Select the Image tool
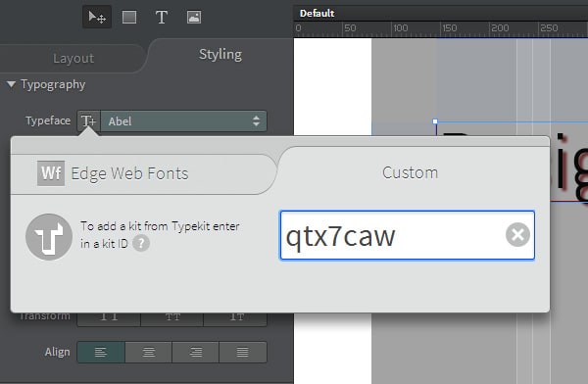This screenshot has height=384, width=588. tap(194, 17)
